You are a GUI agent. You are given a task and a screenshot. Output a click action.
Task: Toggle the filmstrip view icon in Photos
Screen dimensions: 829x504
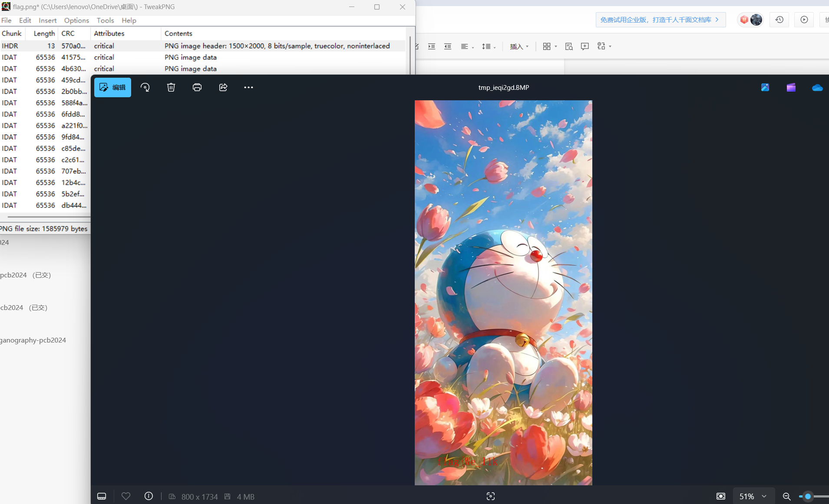coord(102,496)
